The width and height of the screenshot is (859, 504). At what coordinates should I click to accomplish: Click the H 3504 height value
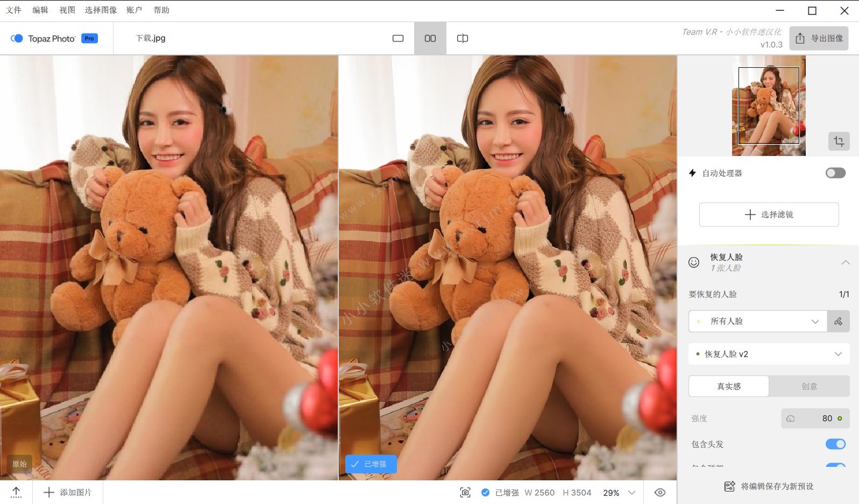577,492
